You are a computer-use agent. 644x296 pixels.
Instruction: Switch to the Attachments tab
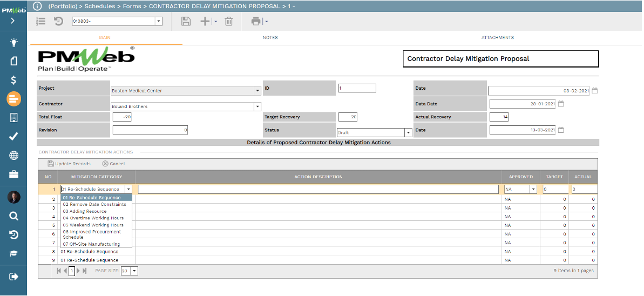(x=497, y=37)
